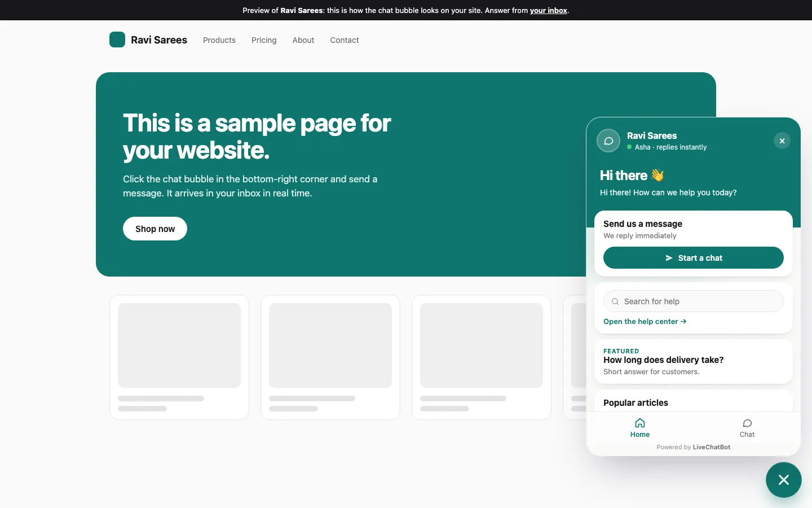Click the magnifier icon in help search

[615, 301]
